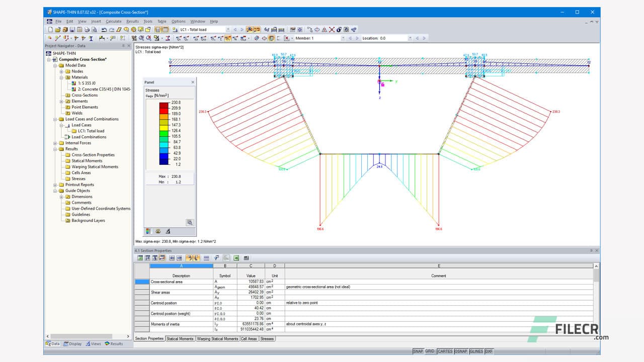This screenshot has width=644, height=362.
Task: Expand the Nodes tree item
Action: click(x=62, y=72)
